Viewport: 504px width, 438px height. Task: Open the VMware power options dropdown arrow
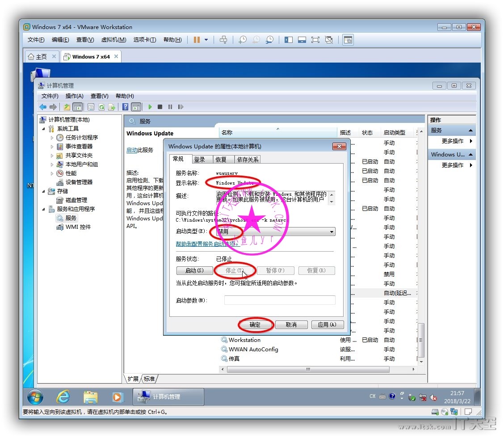pyautogui.click(x=206, y=40)
